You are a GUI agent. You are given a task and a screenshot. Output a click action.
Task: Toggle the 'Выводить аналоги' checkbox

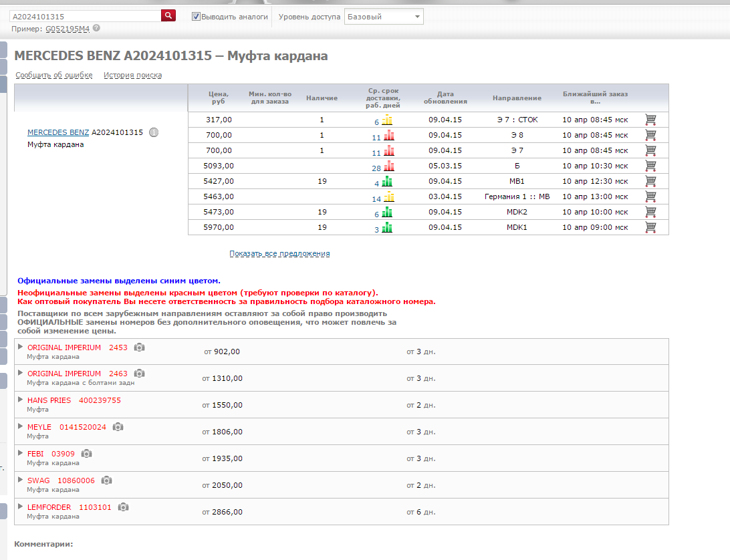pyautogui.click(x=196, y=17)
